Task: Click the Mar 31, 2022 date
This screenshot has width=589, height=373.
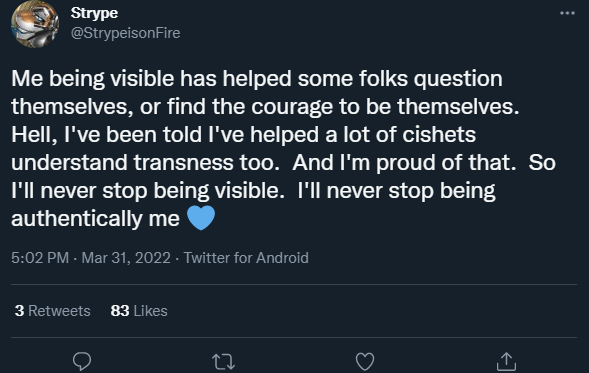Action: coord(126,258)
